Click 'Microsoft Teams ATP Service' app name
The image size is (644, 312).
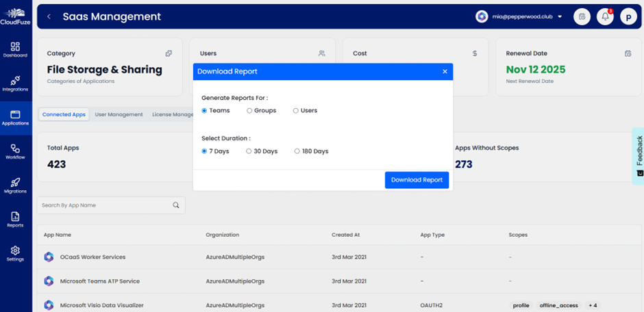click(x=100, y=281)
